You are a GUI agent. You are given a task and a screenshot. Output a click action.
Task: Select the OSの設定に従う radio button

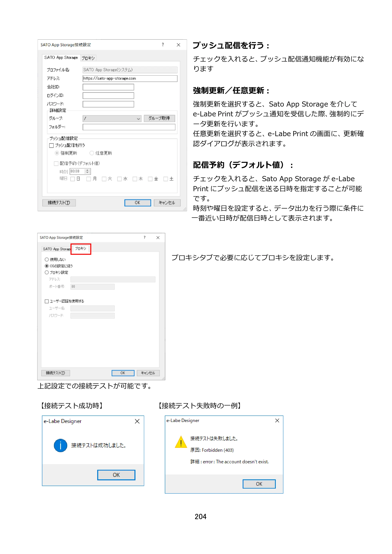47,266
